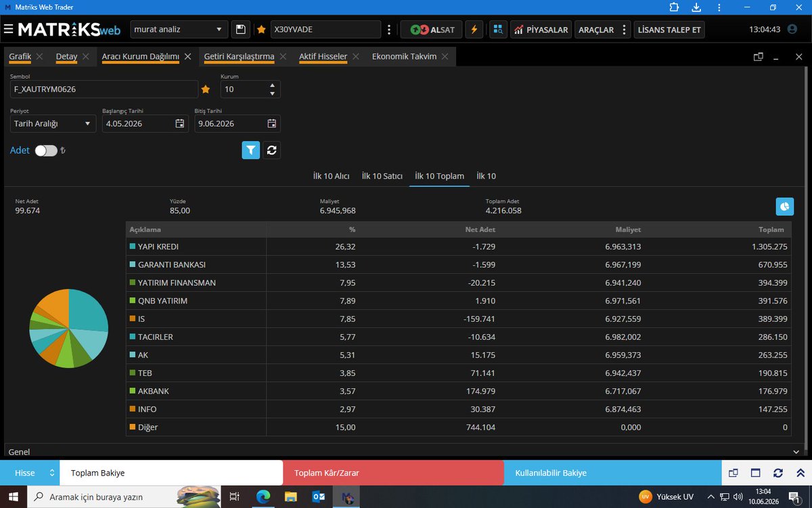The image size is (812, 508).
Task: Increase the Kurum count with up arrow
Action: click(272, 85)
